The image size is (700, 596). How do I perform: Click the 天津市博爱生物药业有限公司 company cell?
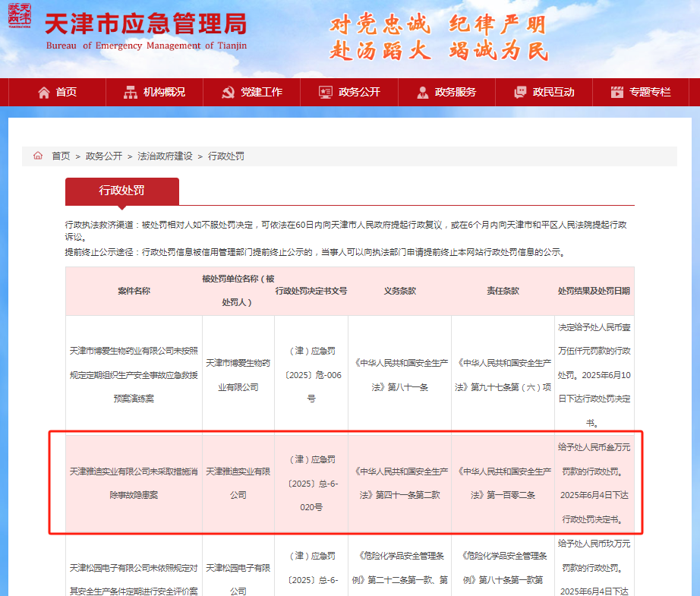(238, 375)
